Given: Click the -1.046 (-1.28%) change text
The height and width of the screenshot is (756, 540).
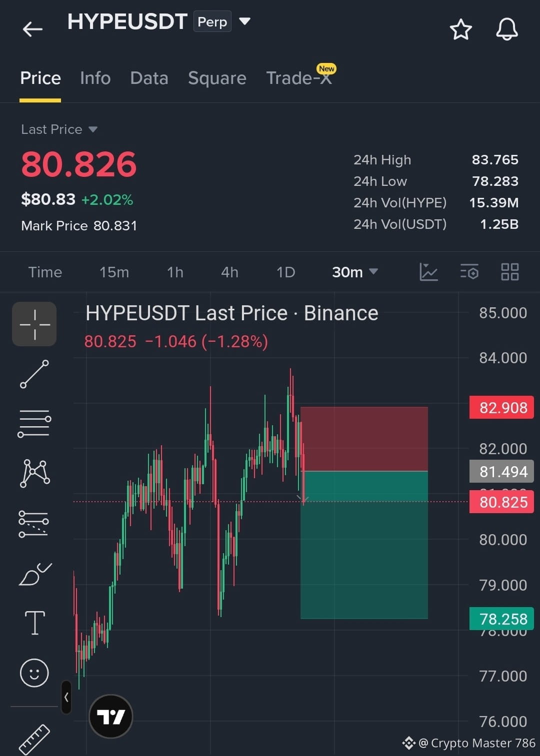Looking at the screenshot, I should point(206,341).
